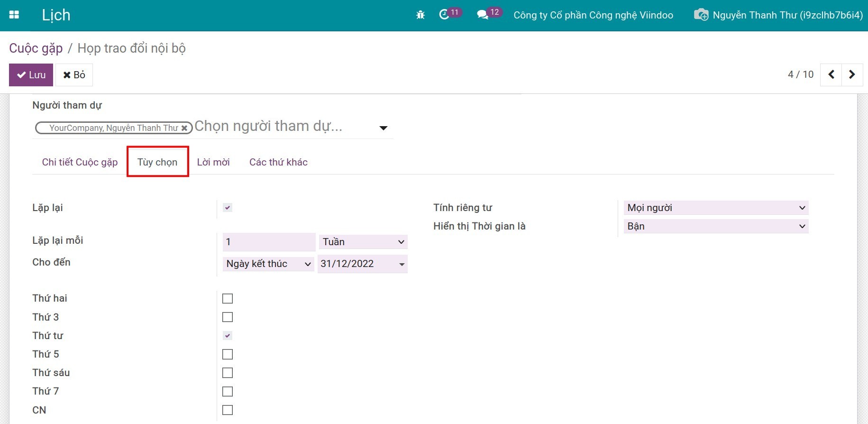Open the chat messages icon

click(483, 15)
